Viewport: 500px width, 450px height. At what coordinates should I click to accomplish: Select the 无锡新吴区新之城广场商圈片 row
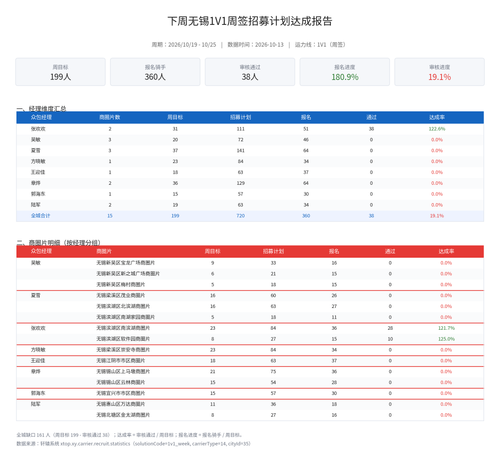[x=250, y=274]
